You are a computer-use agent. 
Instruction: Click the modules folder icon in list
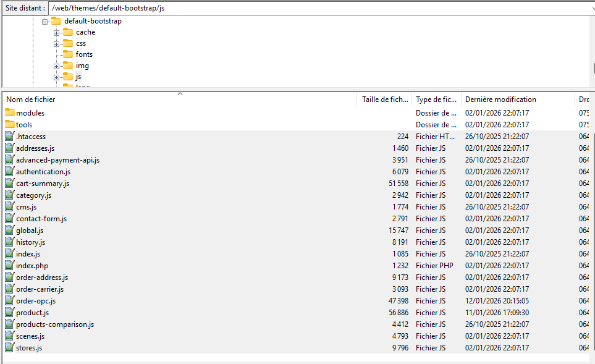tap(9, 113)
